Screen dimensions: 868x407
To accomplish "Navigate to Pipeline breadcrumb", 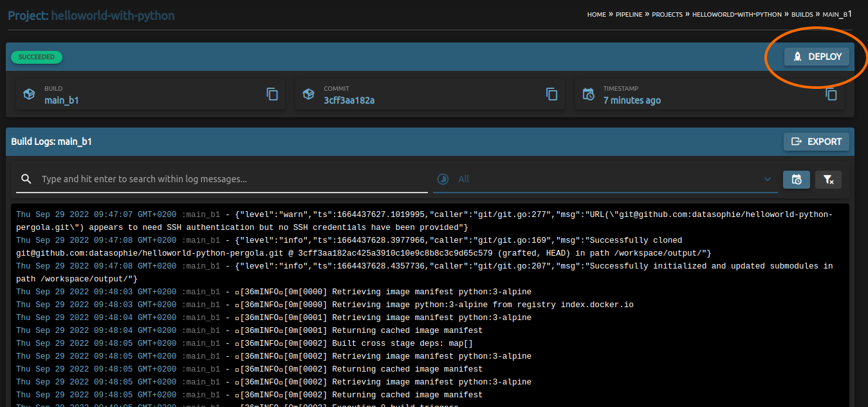I will pos(629,14).
